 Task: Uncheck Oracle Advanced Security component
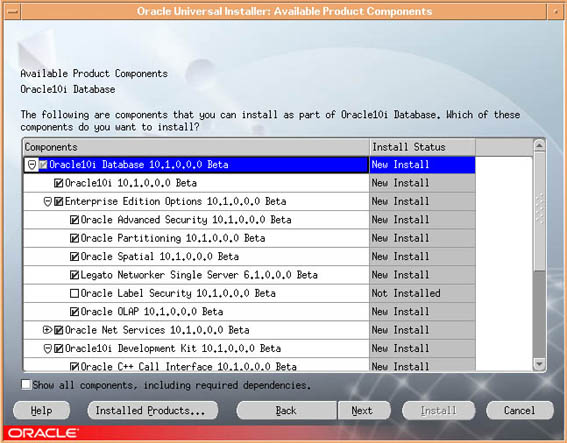pos(74,220)
